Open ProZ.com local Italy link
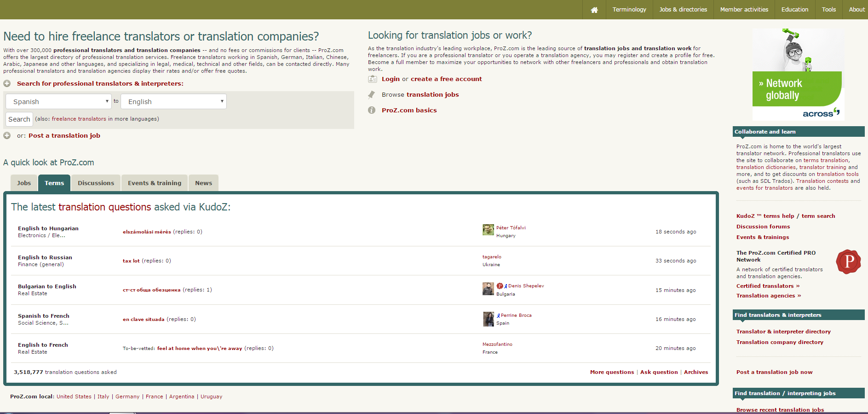Screen dimensions: 868x414 (x=103, y=397)
